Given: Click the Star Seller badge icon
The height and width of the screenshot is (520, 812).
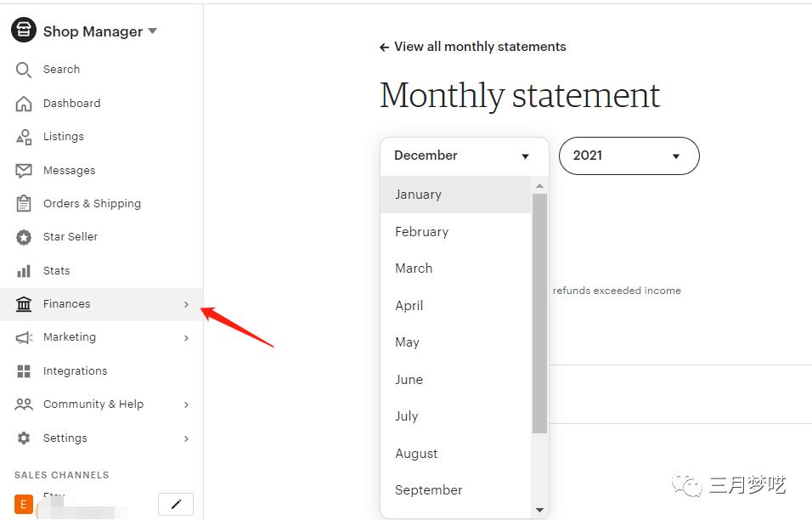Looking at the screenshot, I should point(24,237).
